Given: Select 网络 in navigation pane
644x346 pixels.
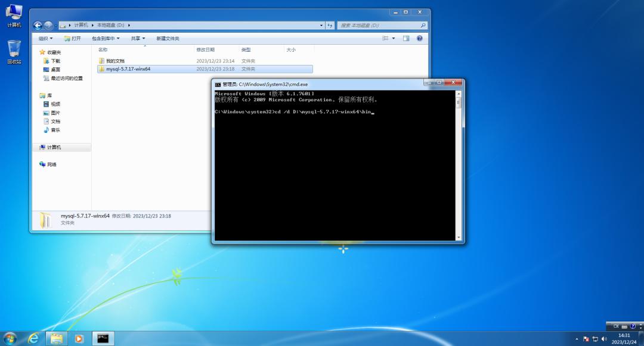Looking at the screenshot, I should coord(48,164).
